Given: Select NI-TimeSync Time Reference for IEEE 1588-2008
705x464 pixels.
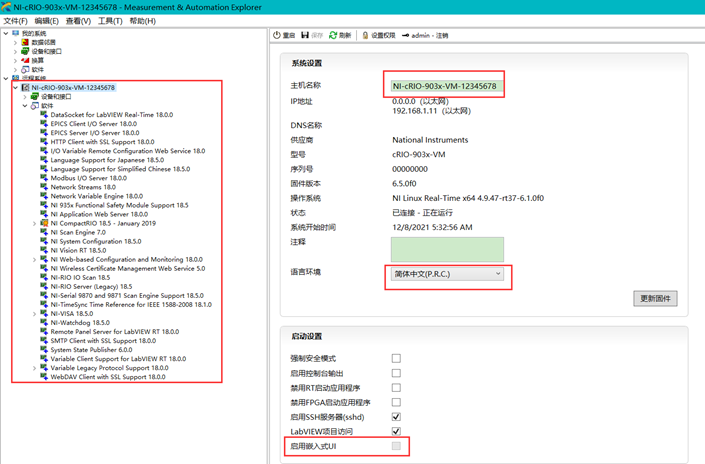Looking at the screenshot, I should [131, 304].
